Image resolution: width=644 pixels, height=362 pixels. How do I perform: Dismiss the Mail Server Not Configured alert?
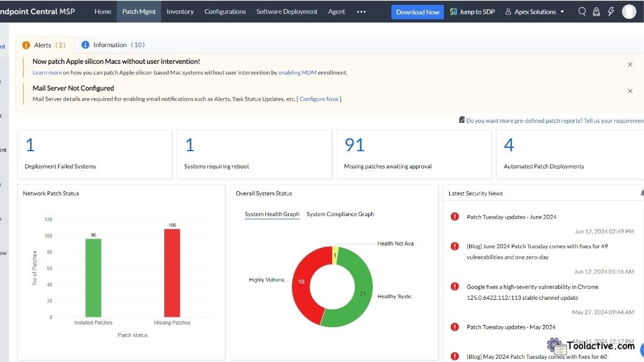pos(630,91)
